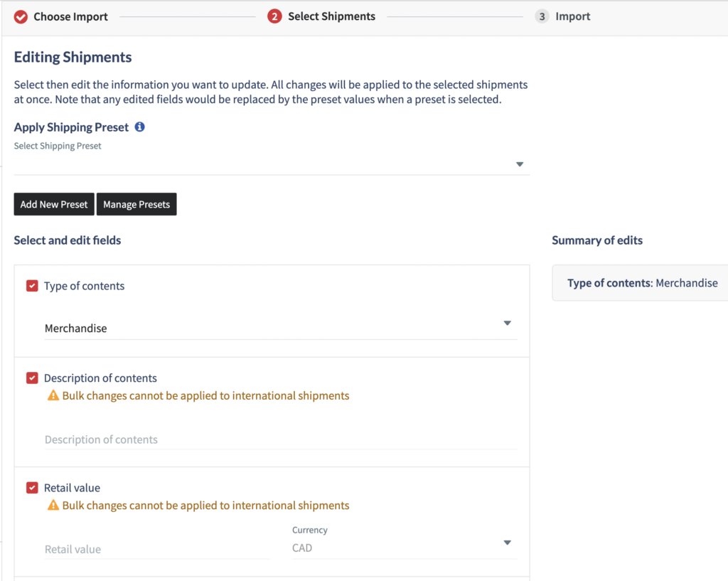
Task: Uncheck the Description of contents checkbox
Action: (32, 378)
